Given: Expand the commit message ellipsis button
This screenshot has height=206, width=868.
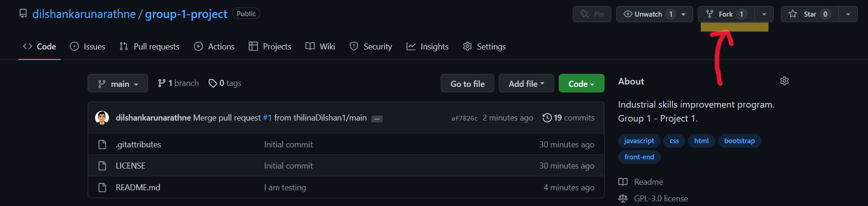Looking at the screenshot, I should coord(377,119).
